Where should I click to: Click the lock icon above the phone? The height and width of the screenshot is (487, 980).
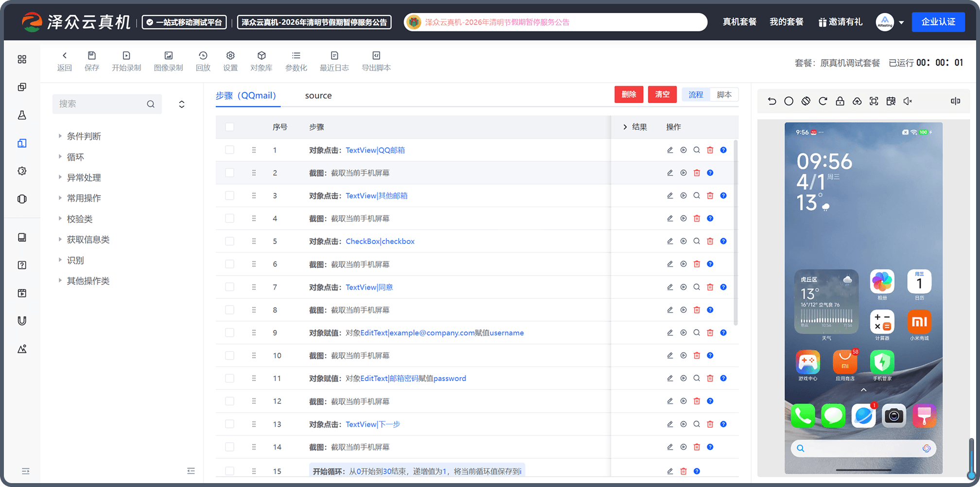[840, 101]
